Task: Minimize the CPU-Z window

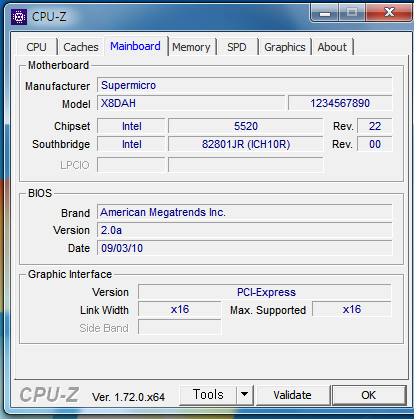Action: [325, 13]
